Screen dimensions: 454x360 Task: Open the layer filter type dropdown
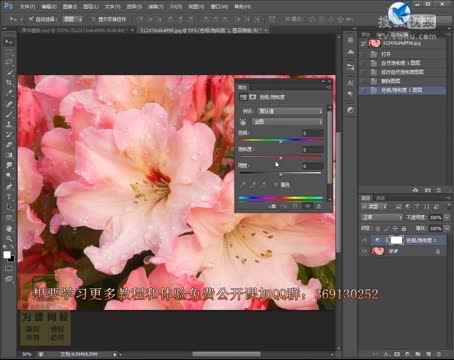pos(374,207)
